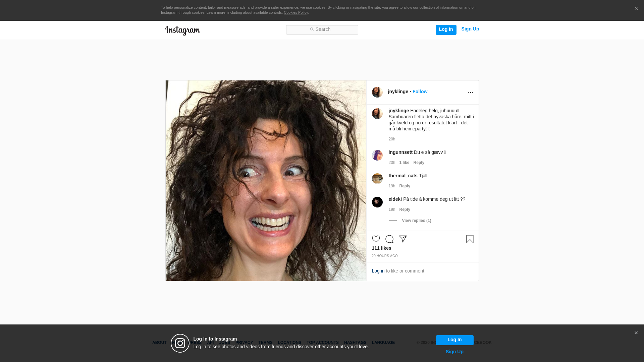Click the eideki username
This screenshot has height=362, width=644.
click(x=395, y=199)
